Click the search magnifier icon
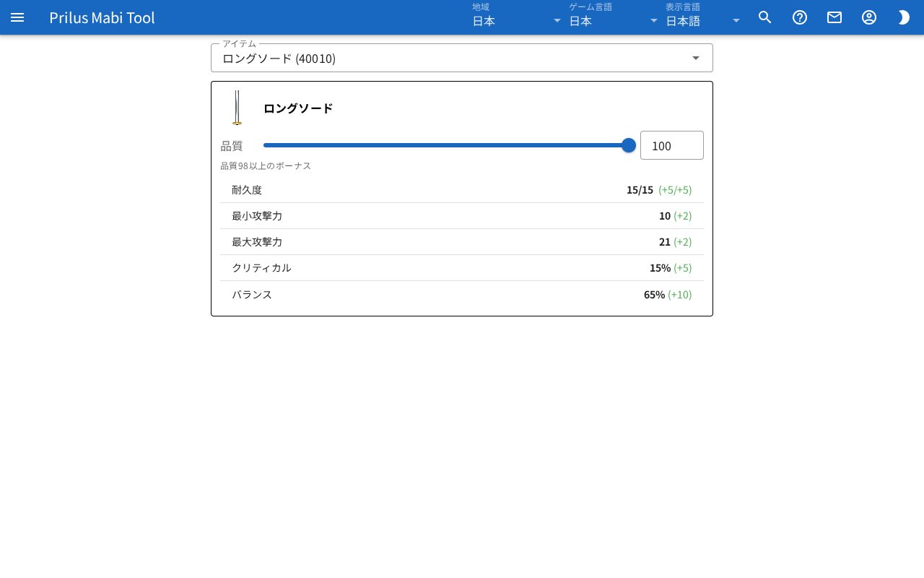This screenshot has height=578, width=924. click(765, 17)
